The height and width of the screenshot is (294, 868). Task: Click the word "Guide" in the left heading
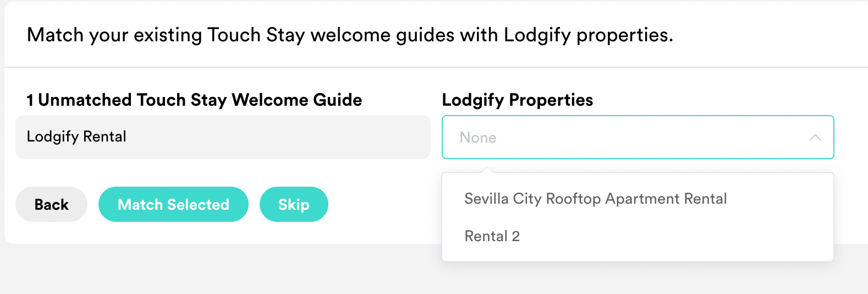coord(337,100)
